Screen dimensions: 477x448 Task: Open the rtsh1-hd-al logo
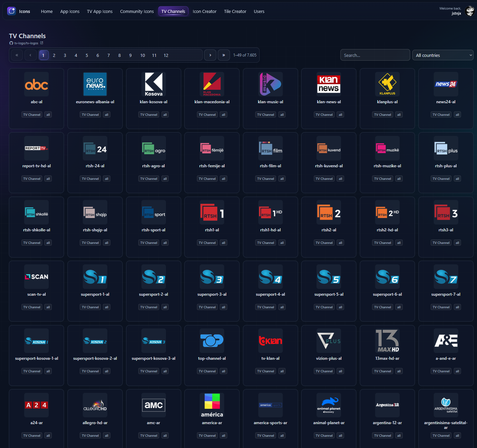(271, 212)
